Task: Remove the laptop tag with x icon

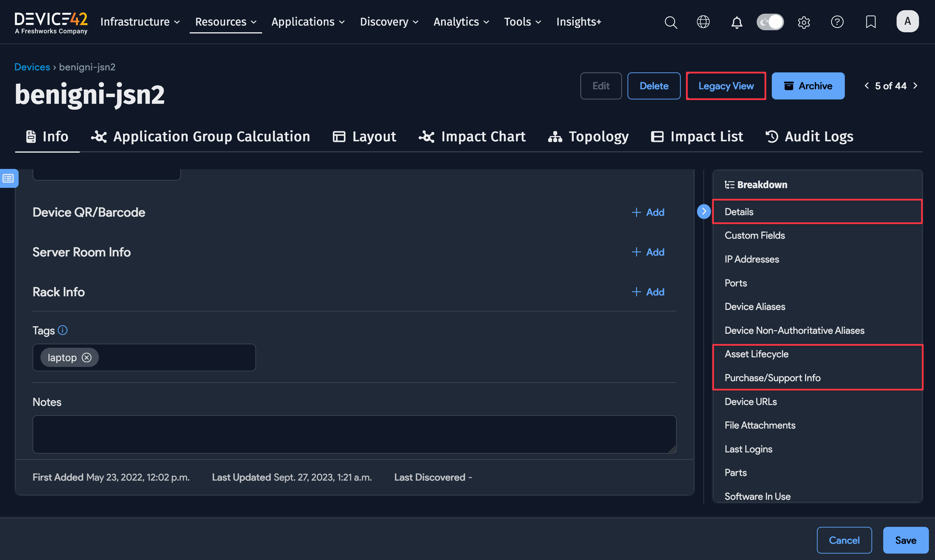Action: 87,357
